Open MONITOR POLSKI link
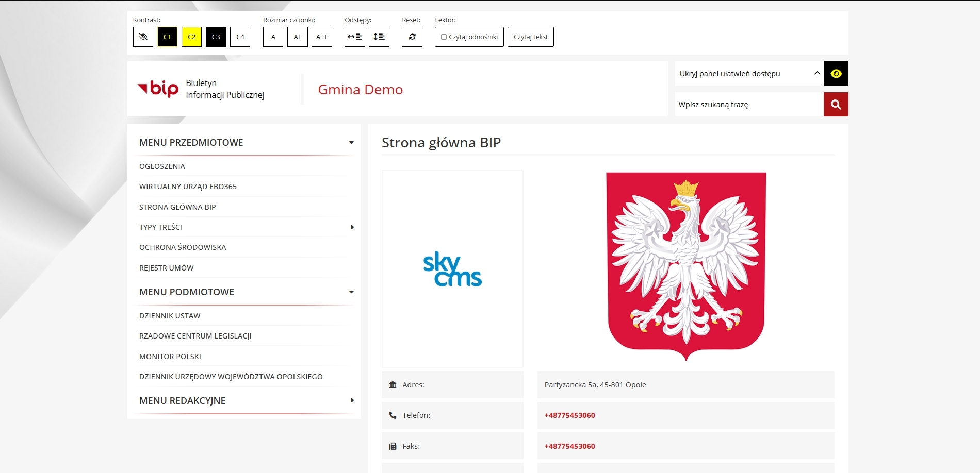Viewport: 980px width, 473px height. point(170,357)
